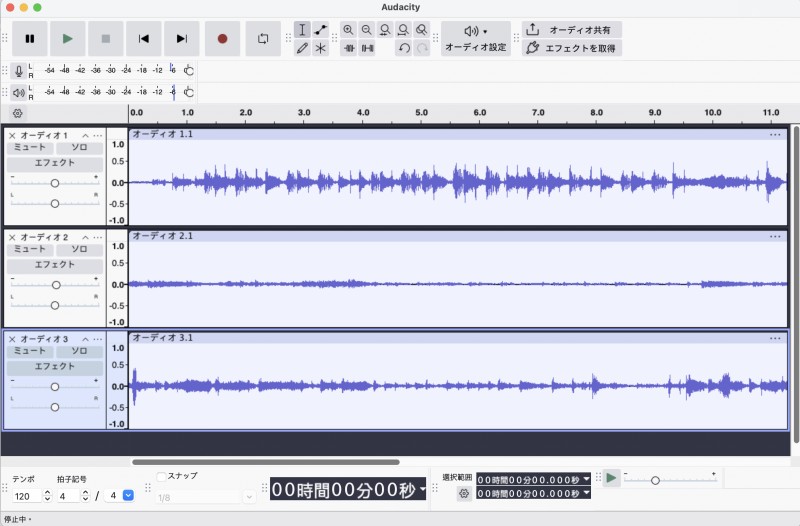Open 選択範囲 settings gear icon
The height and width of the screenshot is (526, 800).
pos(464,493)
